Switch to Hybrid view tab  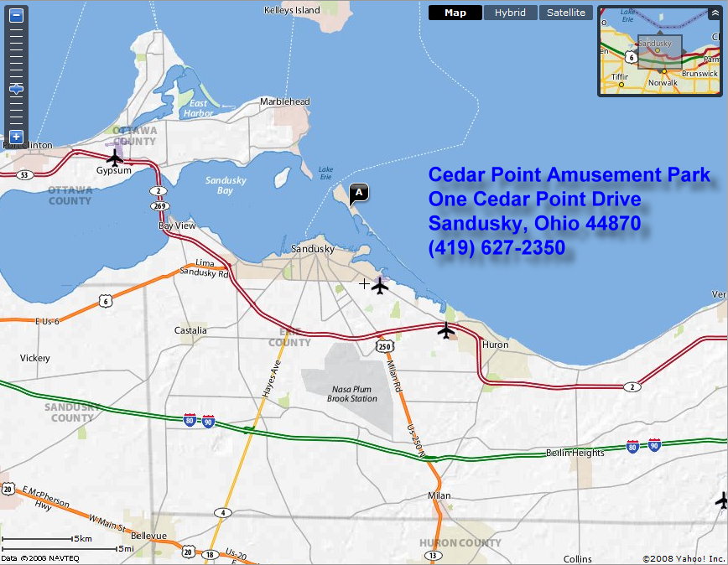(x=510, y=13)
